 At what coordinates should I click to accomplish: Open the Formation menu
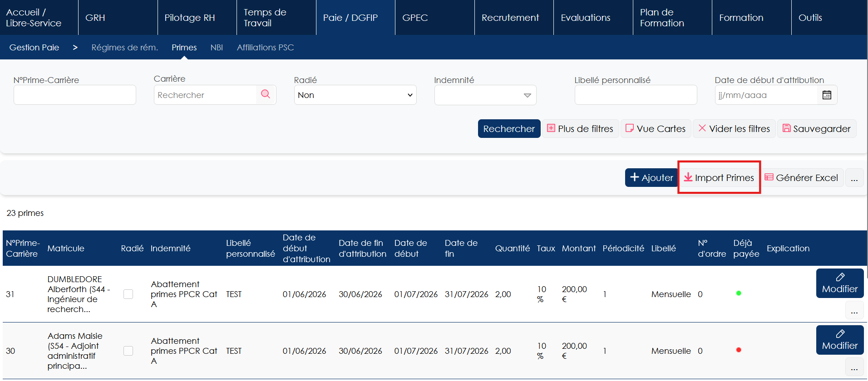point(752,18)
